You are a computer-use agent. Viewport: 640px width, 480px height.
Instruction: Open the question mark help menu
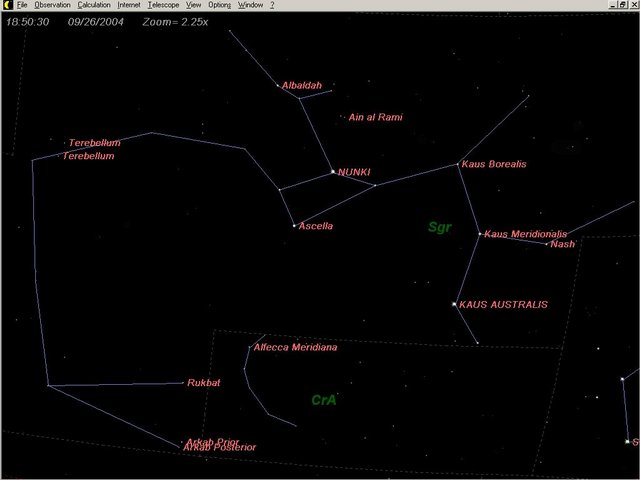tap(272, 5)
